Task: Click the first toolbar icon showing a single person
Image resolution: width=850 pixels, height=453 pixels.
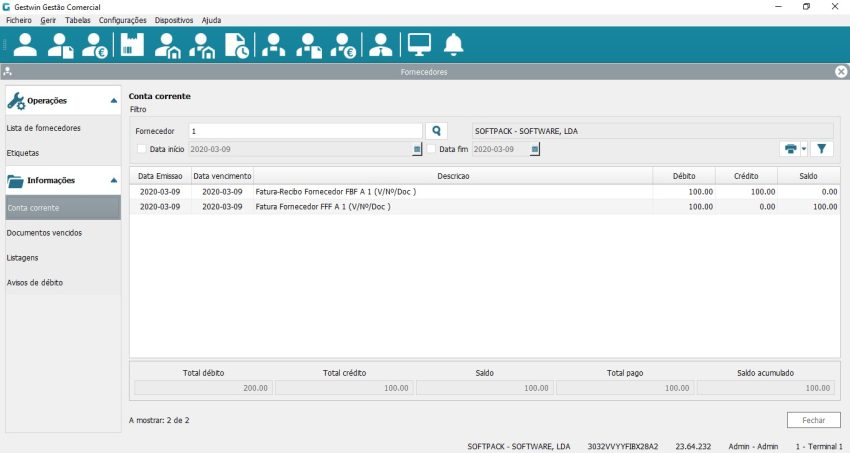Action: point(25,45)
